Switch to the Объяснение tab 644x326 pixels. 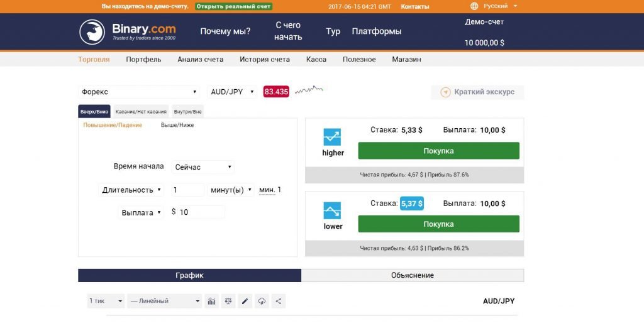[412, 275]
